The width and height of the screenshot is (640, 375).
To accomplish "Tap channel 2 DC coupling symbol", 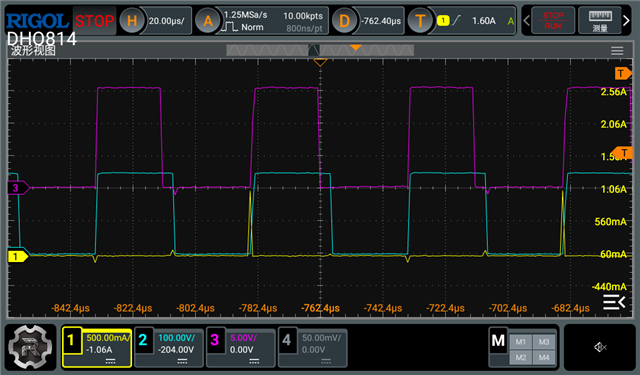I will (x=182, y=362).
